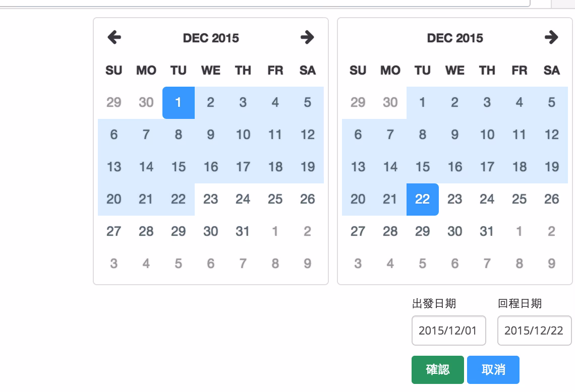Select the DEC 2015 header on the right calendar
The width and height of the screenshot is (575, 392).
click(x=454, y=38)
